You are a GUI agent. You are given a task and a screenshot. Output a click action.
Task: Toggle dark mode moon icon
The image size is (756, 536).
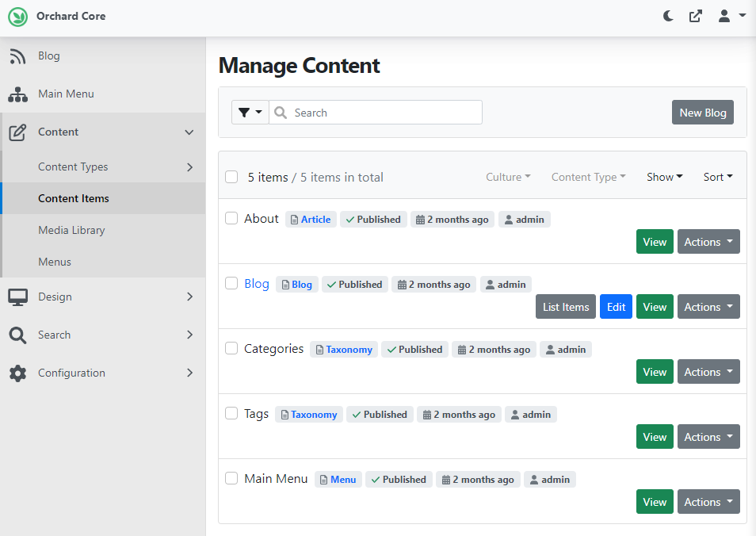click(668, 17)
